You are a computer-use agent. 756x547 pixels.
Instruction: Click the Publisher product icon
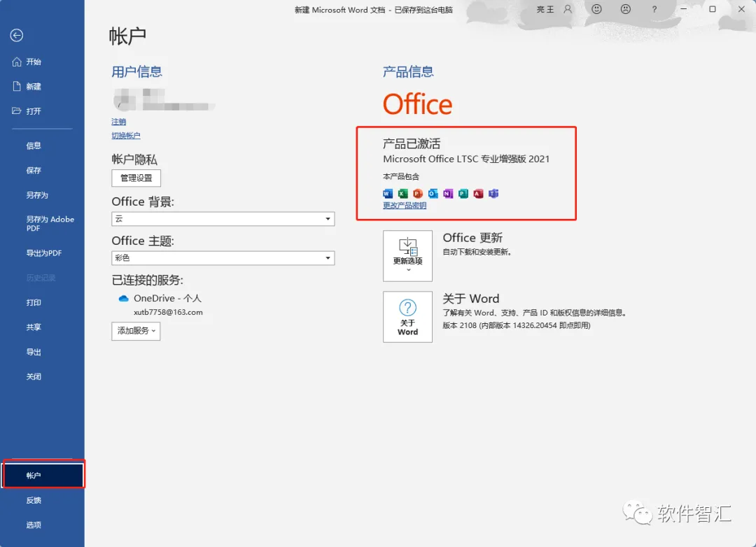pyautogui.click(x=463, y=194)
